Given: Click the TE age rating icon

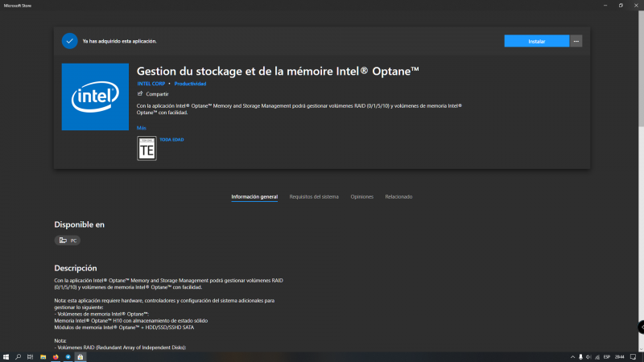Looking at the screenshot, I should pyautogui.click(x=147, y=149).
